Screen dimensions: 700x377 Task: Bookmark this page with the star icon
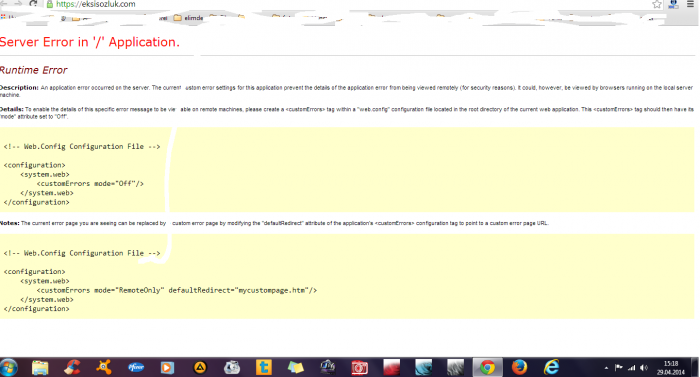coord(656,4)
